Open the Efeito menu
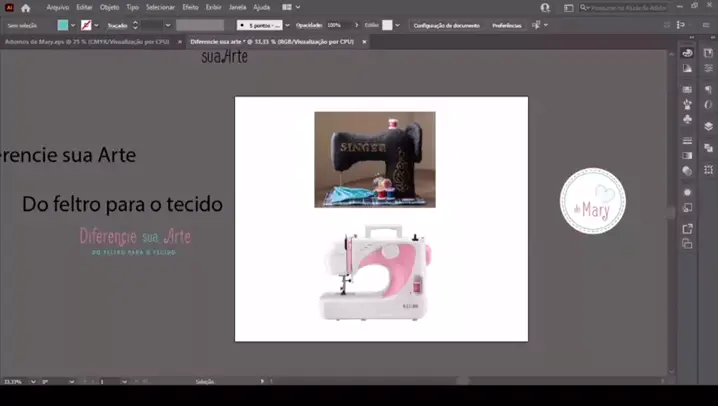Screen dimensions: 718x406 coord(190,7)
